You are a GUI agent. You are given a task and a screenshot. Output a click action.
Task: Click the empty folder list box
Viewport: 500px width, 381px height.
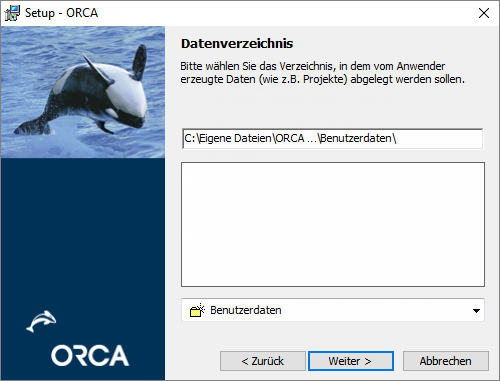pyautogui.click(x=333, y=224)
